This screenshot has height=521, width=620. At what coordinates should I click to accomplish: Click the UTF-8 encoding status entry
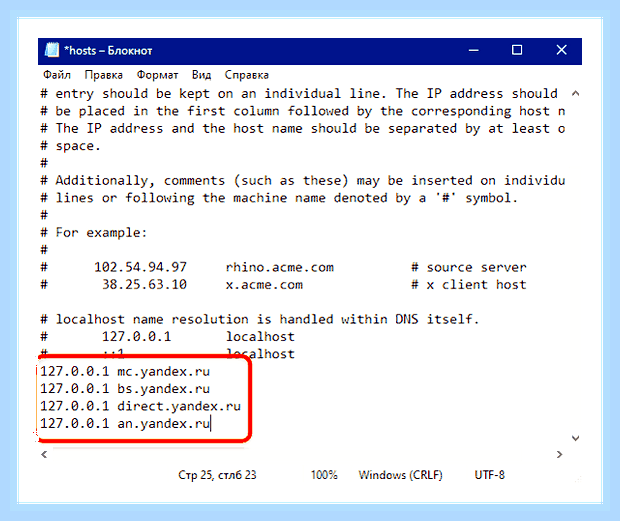point(490,475)
